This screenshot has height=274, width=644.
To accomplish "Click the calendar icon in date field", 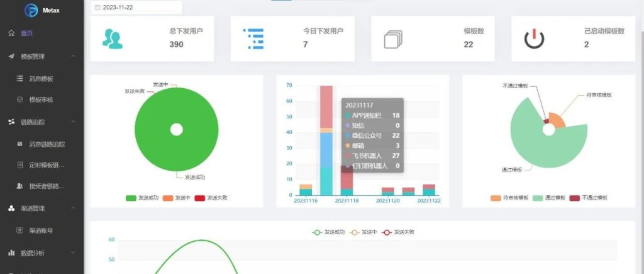I will click(x=97, y=8).
